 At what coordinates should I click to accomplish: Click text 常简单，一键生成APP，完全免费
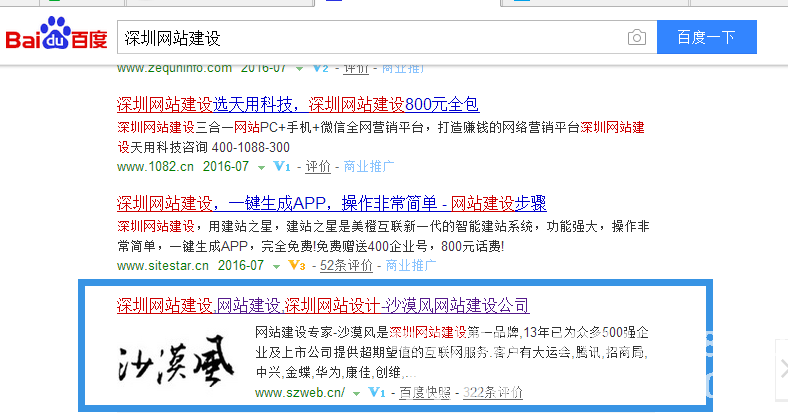point(216,247)
